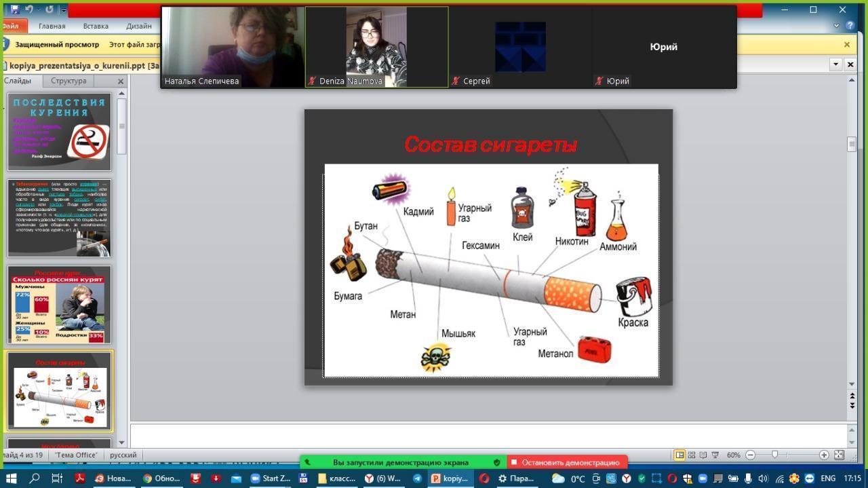Click the zoom out minus button
Image resolution: width=868 pixels, height=488 pixels.
point(751,455)
